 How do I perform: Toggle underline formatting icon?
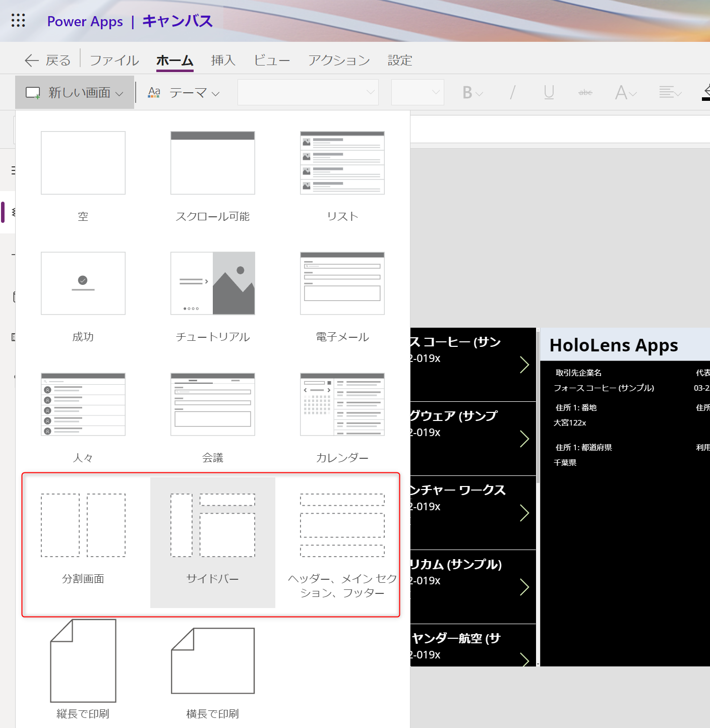click(549, 93)
